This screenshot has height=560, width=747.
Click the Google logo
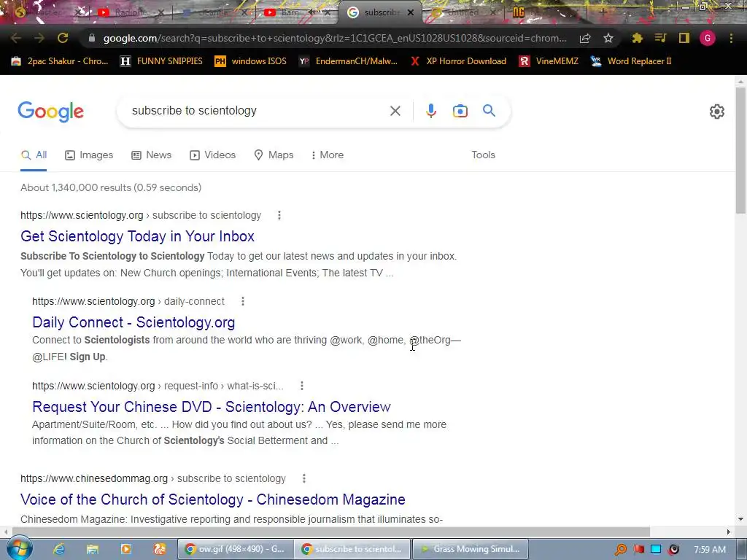click(51, 112)
